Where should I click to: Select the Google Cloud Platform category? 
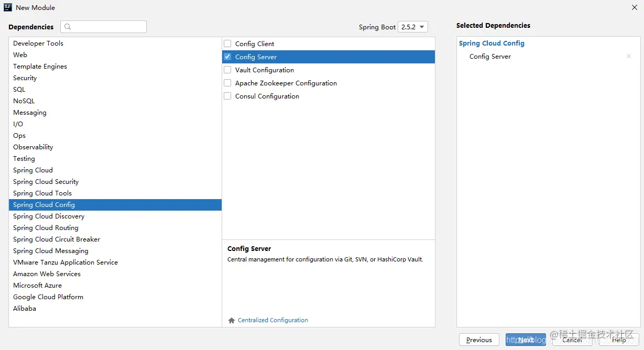pyautogui.click(x=115, y=297)
